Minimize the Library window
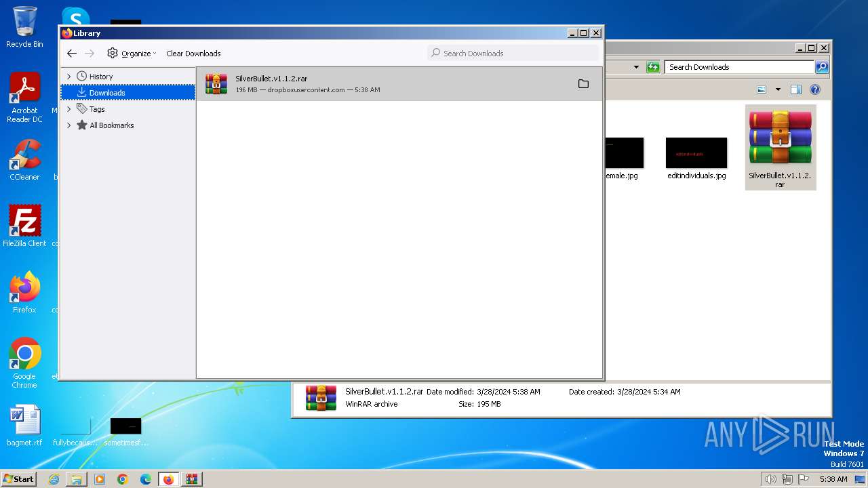The image size is (868, 488). click(572, 33)
